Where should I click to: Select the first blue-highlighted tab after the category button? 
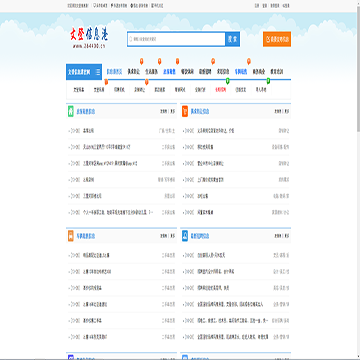point(114,72)
